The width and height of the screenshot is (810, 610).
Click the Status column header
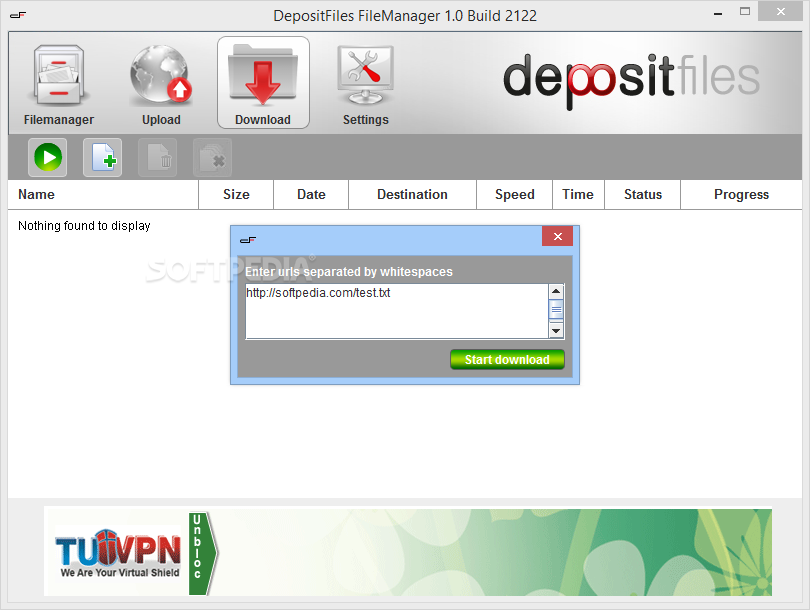pyautogui.click(x=643, y=195)
